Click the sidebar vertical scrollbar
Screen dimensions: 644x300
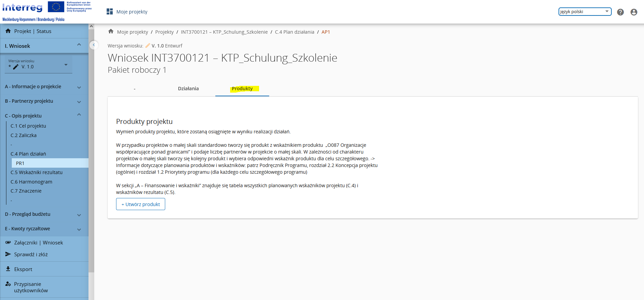pos(91,152)
